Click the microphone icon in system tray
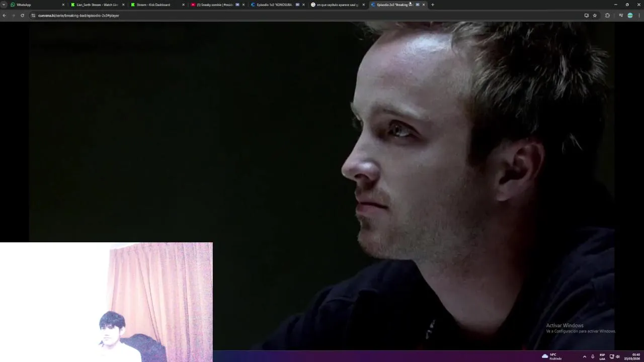The image size is (644, 362). coord(593,356)
